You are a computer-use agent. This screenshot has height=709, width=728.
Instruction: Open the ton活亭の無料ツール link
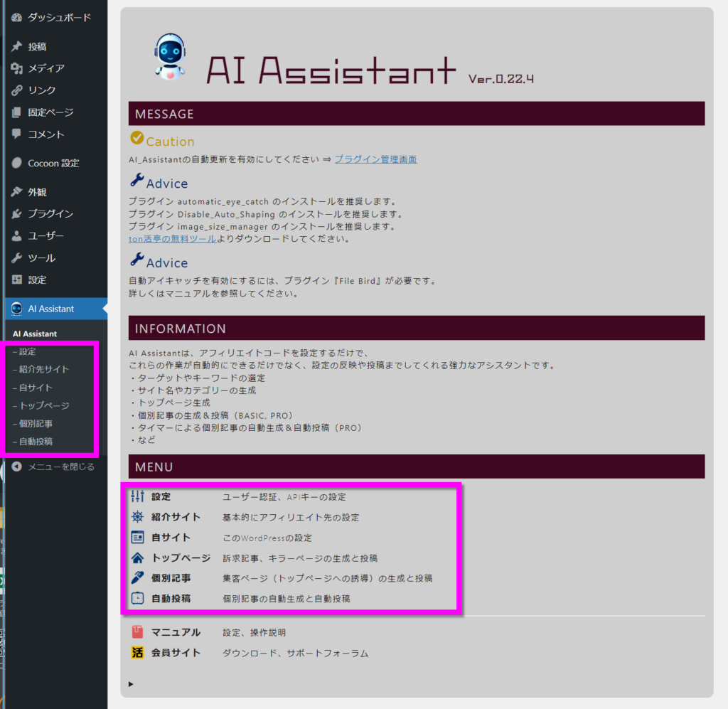[x=172, y=239]
